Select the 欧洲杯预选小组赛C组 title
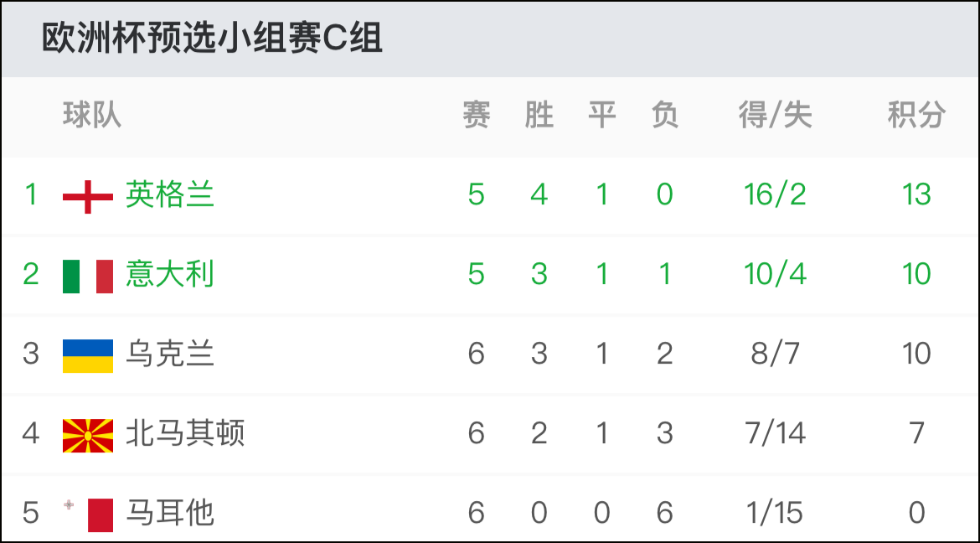 tap(212, 39)
